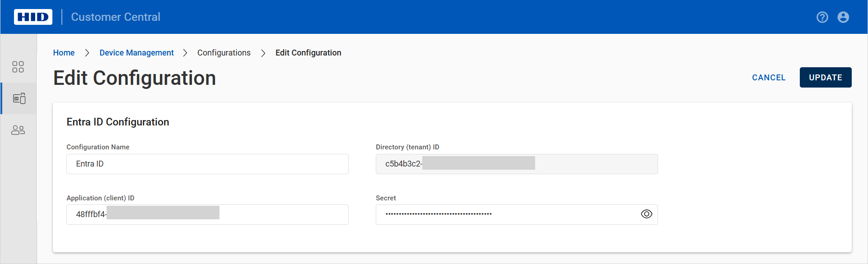Navigate to Device Management breadcrumb
The height and width of the screenshot is (264, 868).
[x=136, y=53]
